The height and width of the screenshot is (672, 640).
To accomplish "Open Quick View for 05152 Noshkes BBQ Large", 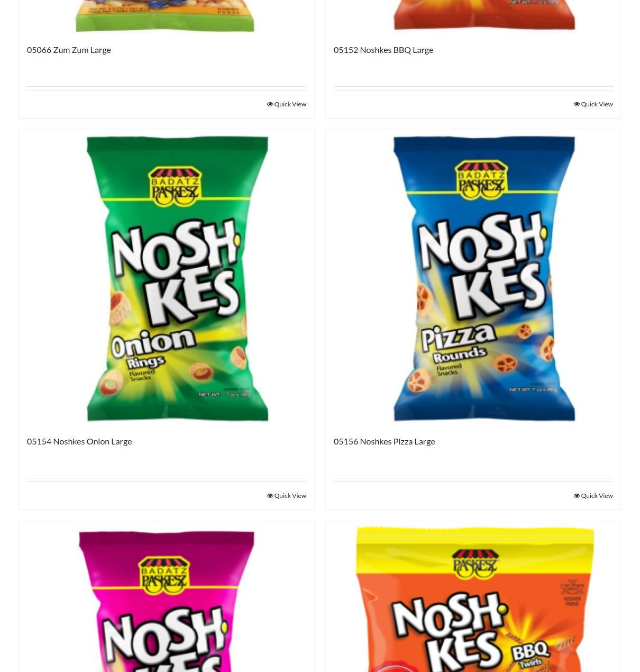I will tap(593, 104).
